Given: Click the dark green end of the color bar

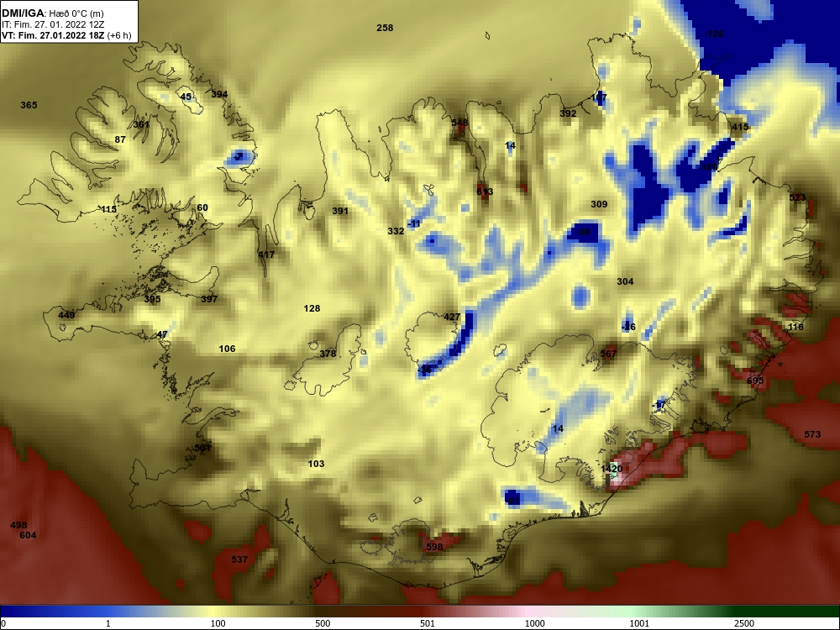Looking at the screenshot, I should (793, 612).
